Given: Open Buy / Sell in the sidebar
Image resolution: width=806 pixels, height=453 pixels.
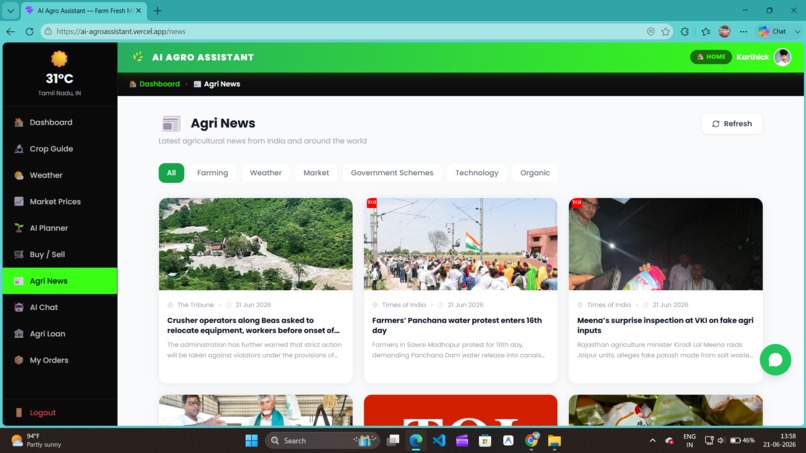Looking at the screenshot, I should point(60,255).
